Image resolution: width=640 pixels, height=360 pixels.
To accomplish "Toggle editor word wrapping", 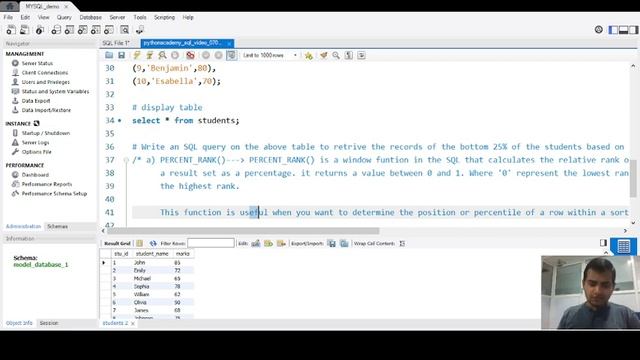I will point(361,55).
